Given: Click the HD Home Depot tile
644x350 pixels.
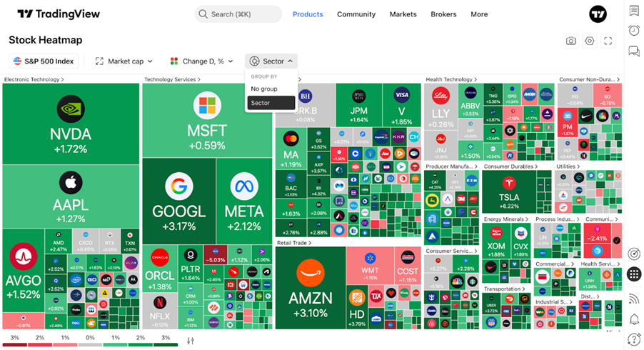Looking at the screenshot, I should pyautogui.click(x=357, y=307).
